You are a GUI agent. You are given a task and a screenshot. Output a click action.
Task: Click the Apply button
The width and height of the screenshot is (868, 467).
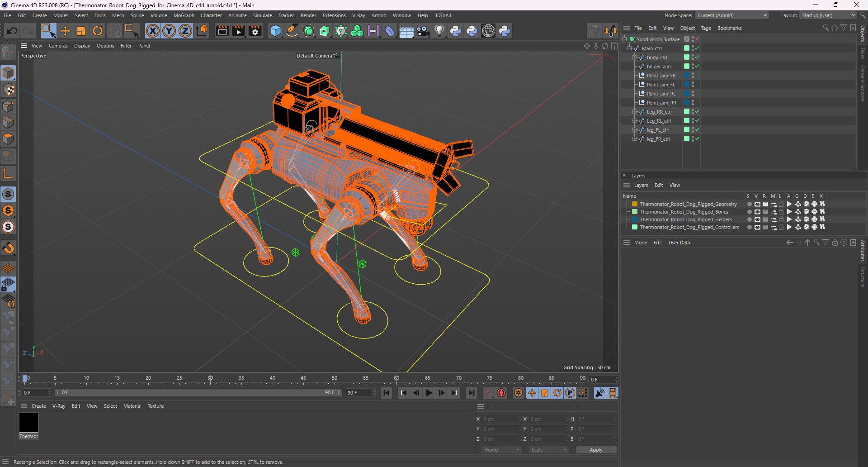pos(596,450)
